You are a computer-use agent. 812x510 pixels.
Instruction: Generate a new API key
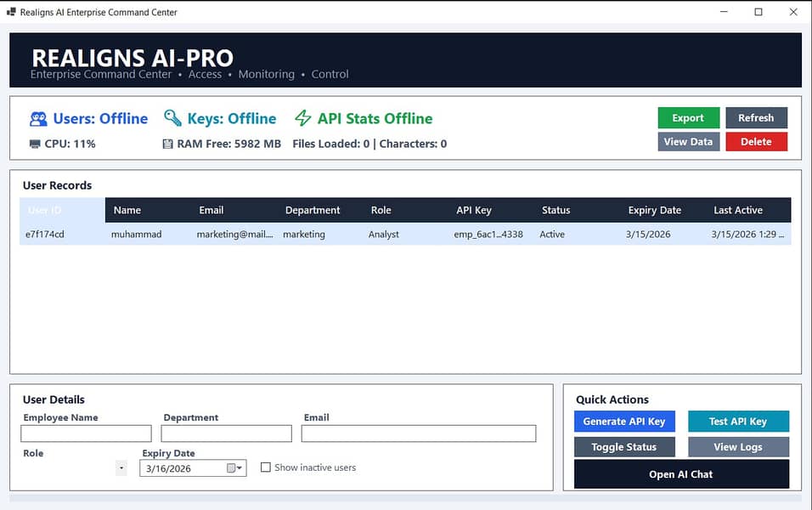click(x=624, y=422)
